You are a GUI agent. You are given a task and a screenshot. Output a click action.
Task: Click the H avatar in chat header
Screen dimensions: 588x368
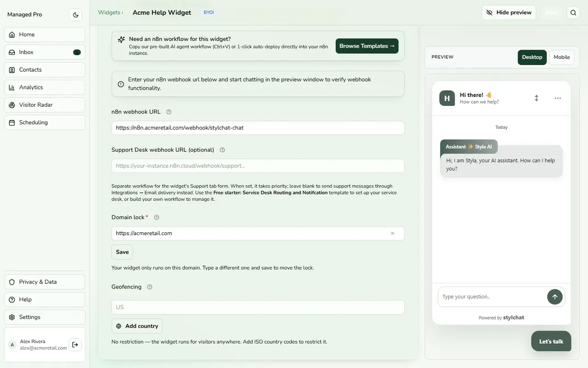(447, 98)
